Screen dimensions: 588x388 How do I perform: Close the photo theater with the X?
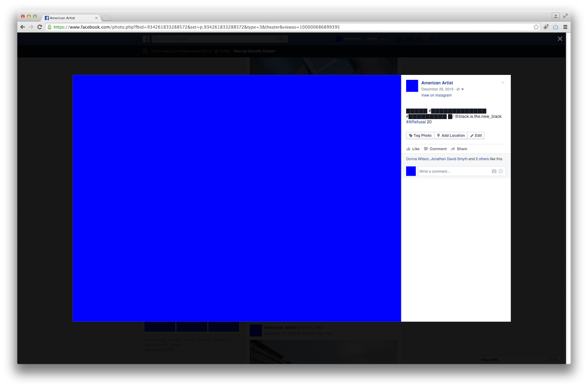pos(559,39)
